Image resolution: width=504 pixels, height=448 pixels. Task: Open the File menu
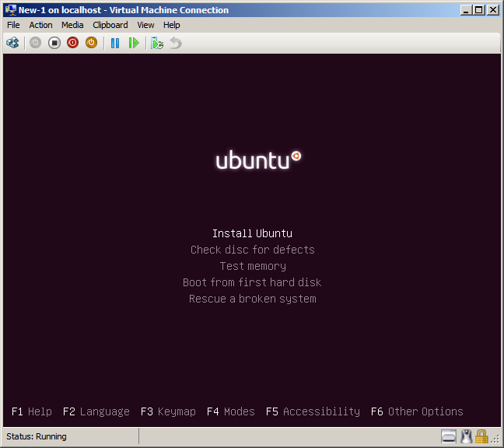coord(13,25)
